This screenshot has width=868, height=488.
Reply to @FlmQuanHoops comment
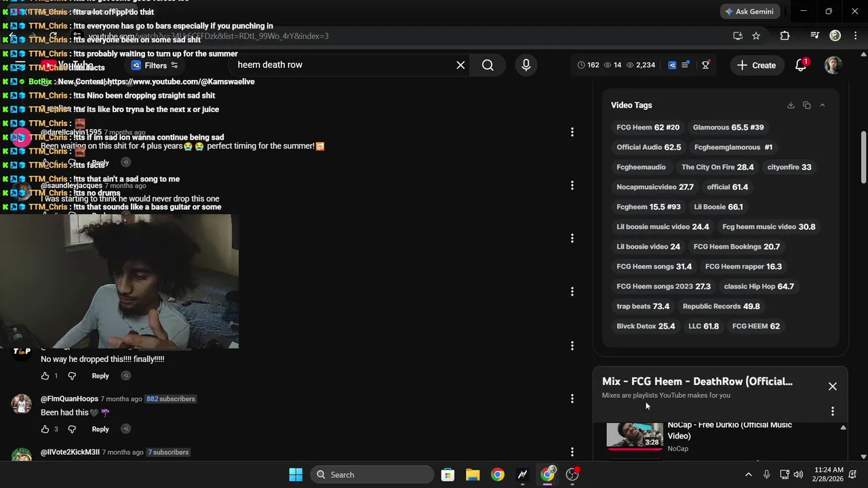click(100, 429)
